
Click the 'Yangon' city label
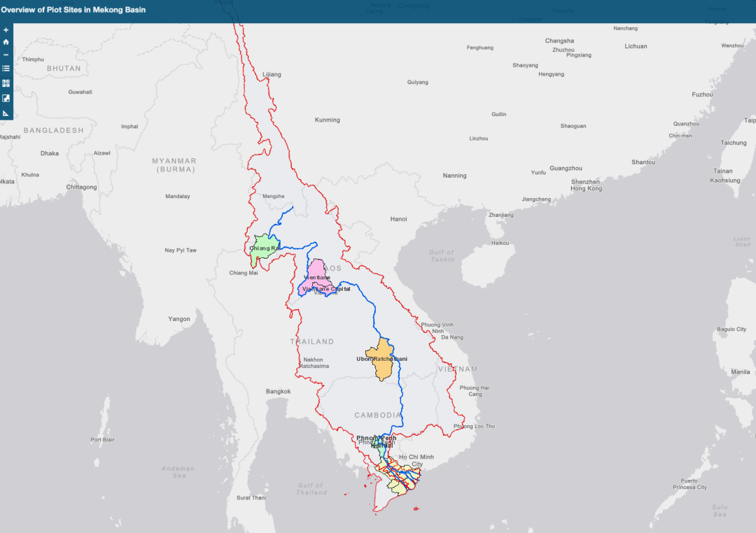pos(179,318)
